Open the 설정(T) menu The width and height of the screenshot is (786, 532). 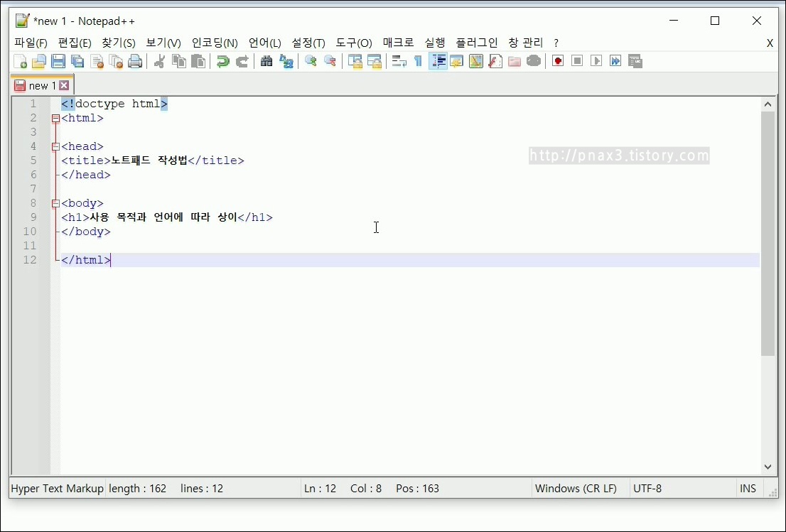pos(308,43)
